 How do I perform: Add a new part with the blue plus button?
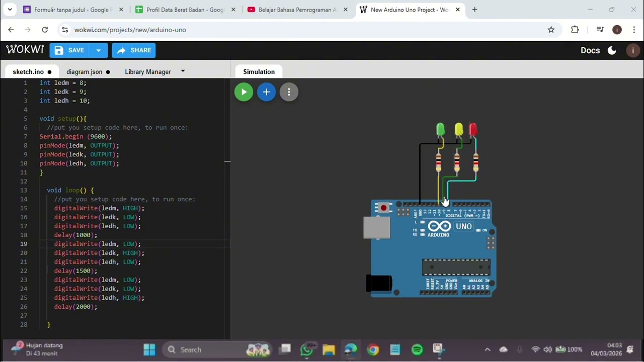coord(266,92)
